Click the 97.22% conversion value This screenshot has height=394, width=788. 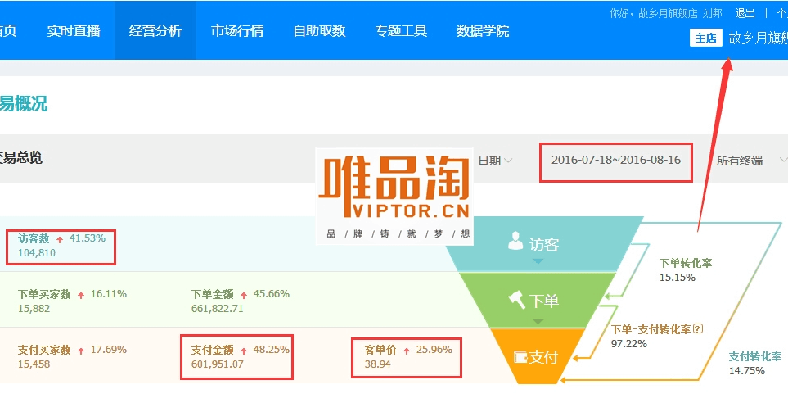pyautogui.click(x=629, y=343)
